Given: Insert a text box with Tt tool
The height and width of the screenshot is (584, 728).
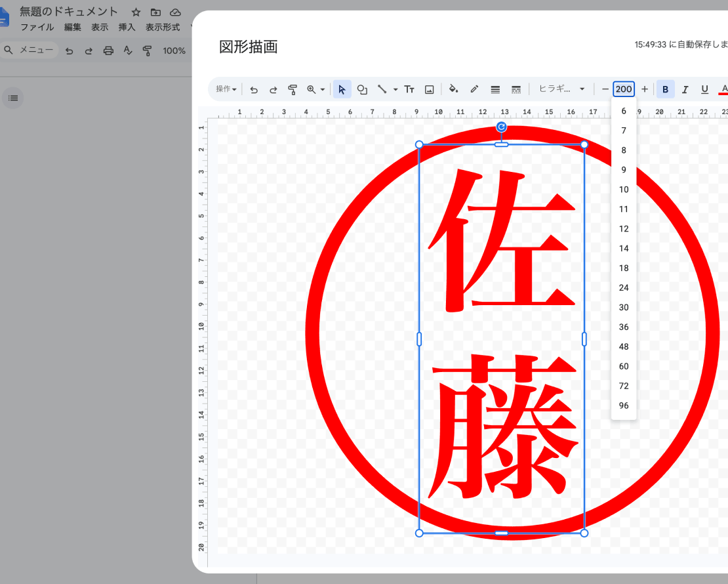Looking at the screenshot, I should pyautogui.click(x=409, y=89).
